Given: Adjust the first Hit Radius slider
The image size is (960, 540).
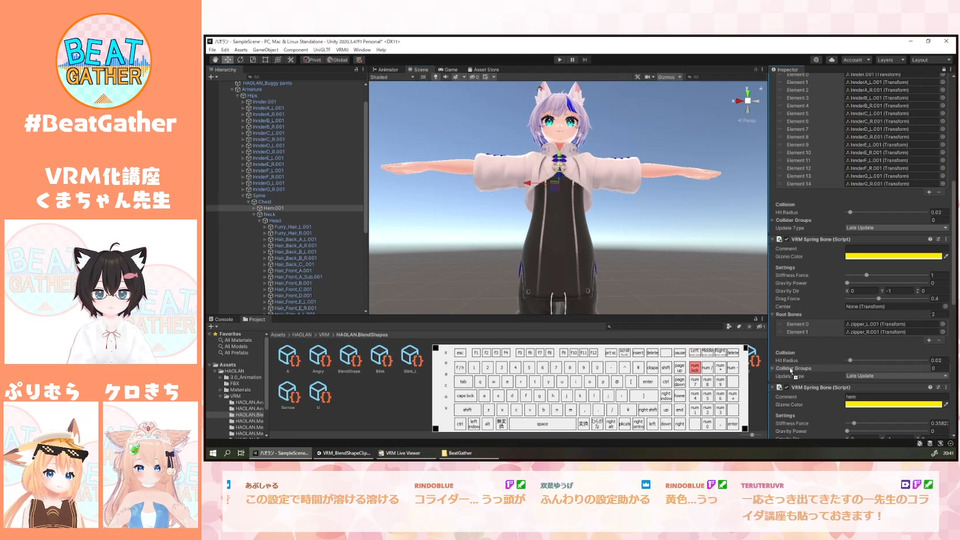Looking at the screenshot, I should (887, 212).
